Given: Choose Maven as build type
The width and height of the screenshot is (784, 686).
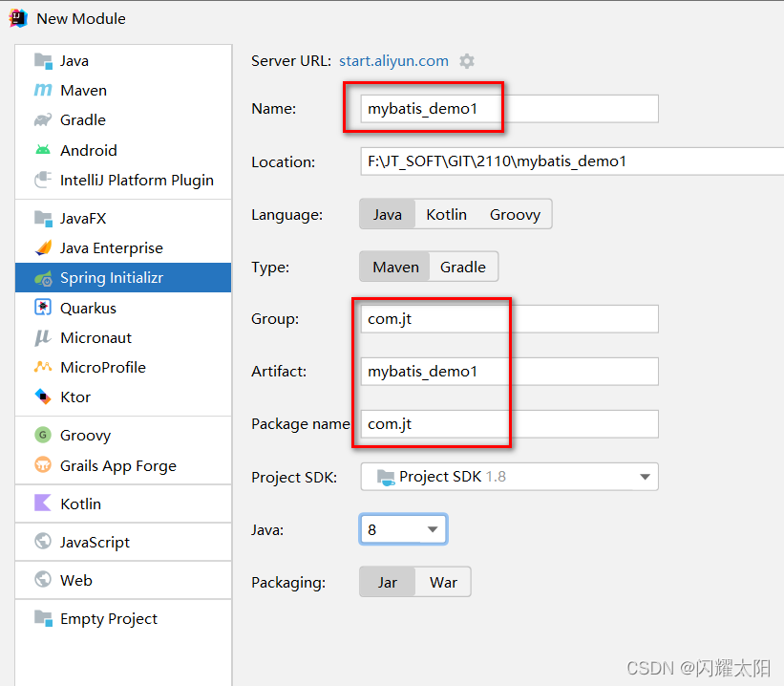Looking at the screenshot, I should point(395,268).
